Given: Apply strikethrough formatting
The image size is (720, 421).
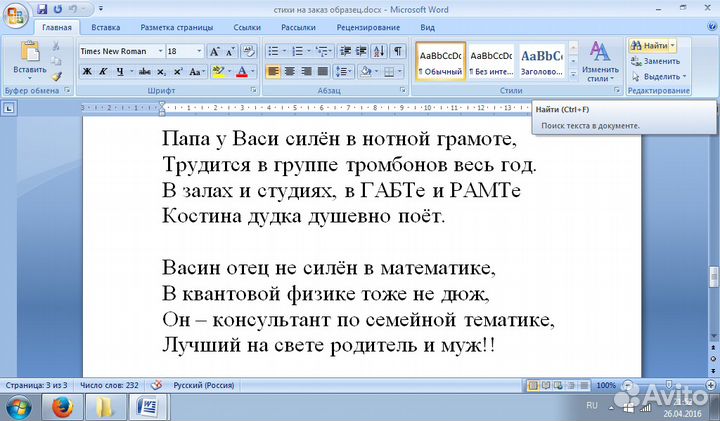Looking at the screenshot, I should point(145,72).
